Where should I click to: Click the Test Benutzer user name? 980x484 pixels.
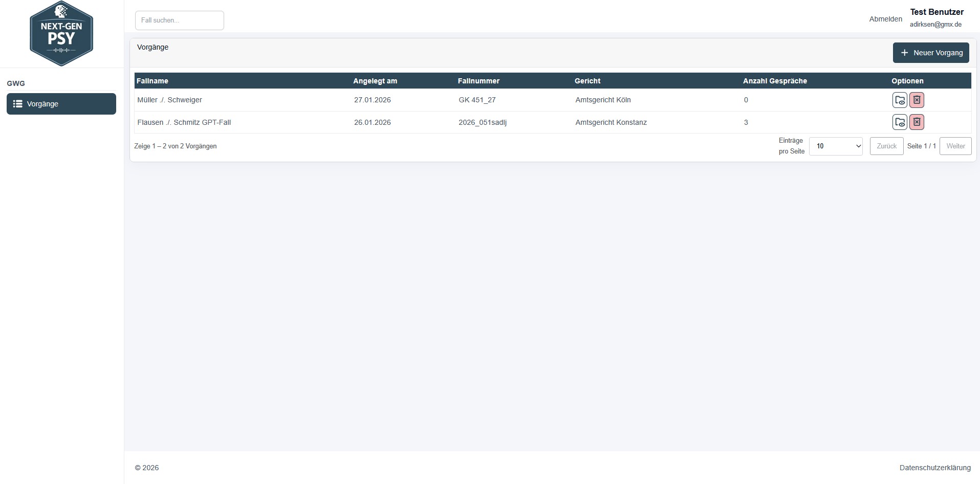937,12
